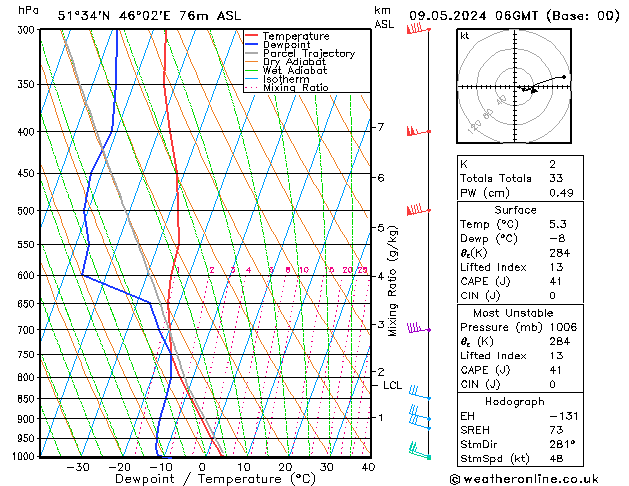The image size is (629, 486).
Task: Click the center of the hodograph plot
Action: tap(512, 86)
